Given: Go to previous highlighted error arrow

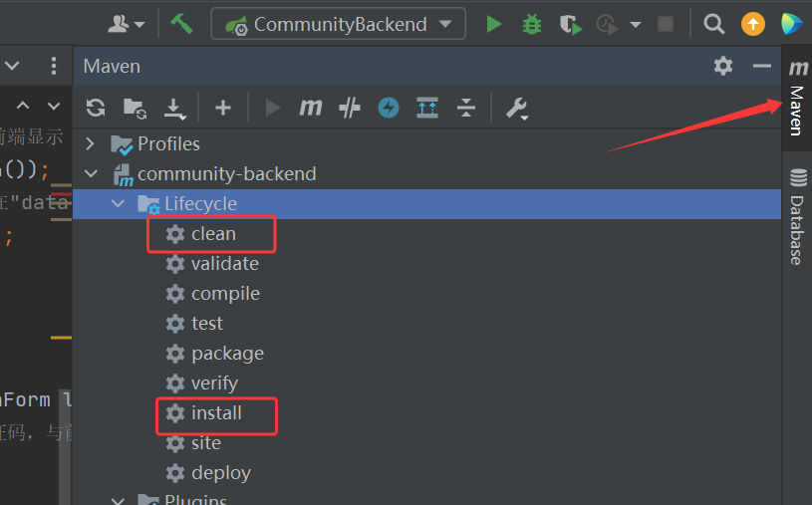Looking at the screenshot, I should 22,106.
